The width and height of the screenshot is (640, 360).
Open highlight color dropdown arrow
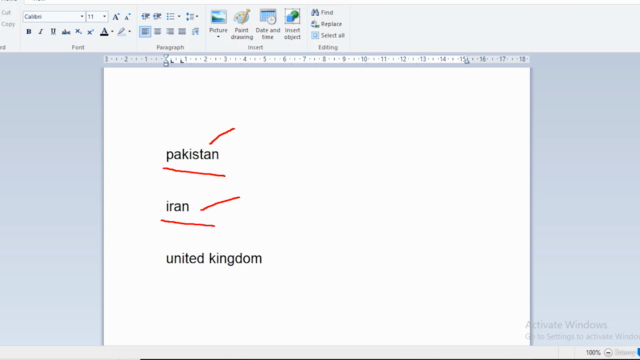pos(130,31)
